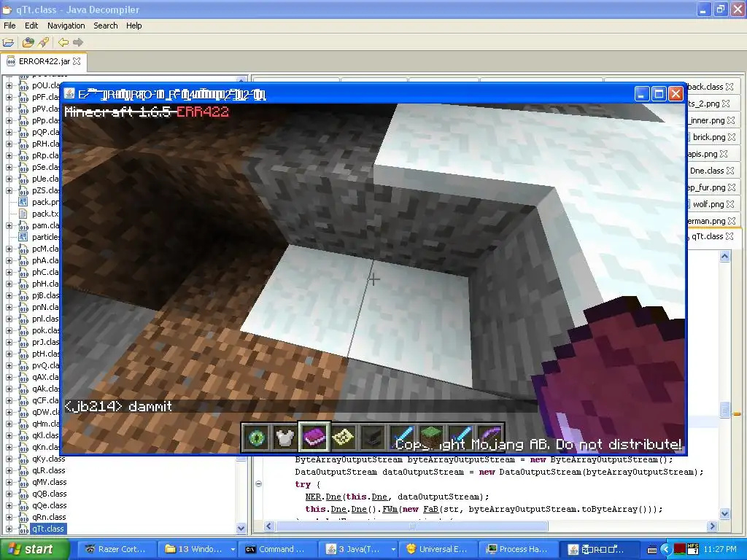The image size is (747, 560).
Task: Select the eye of ender hotbar slot
Action: click(257, 437)
